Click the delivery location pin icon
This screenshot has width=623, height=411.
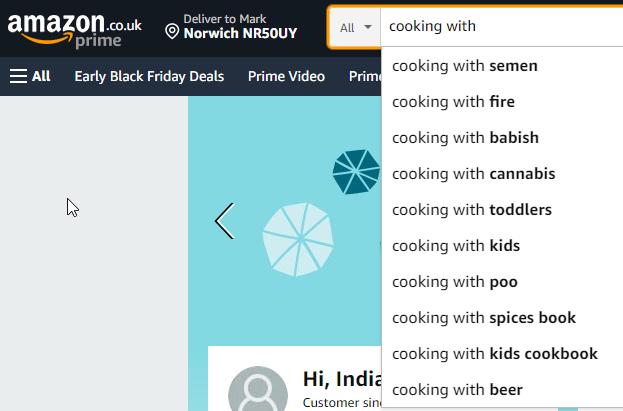coord(173,27)
